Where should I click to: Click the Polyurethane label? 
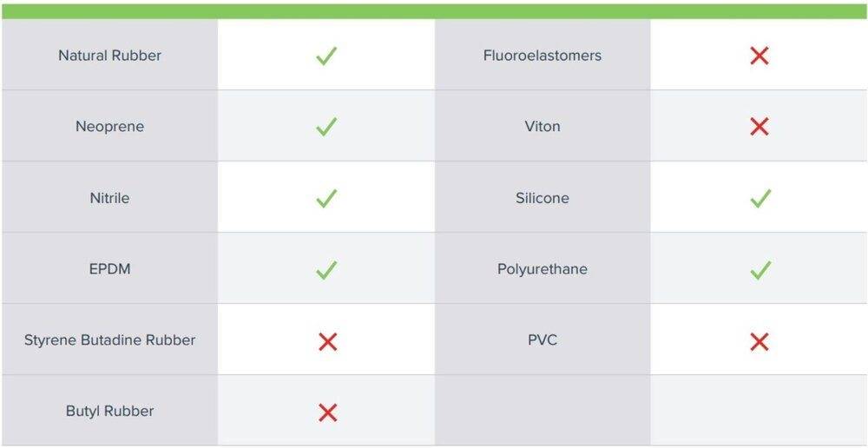coord(542,269)
